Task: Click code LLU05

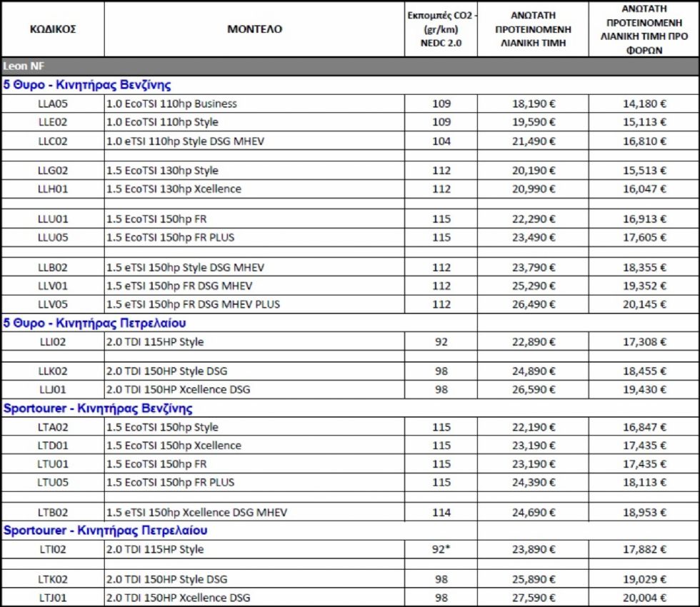Action: point(53,237)
